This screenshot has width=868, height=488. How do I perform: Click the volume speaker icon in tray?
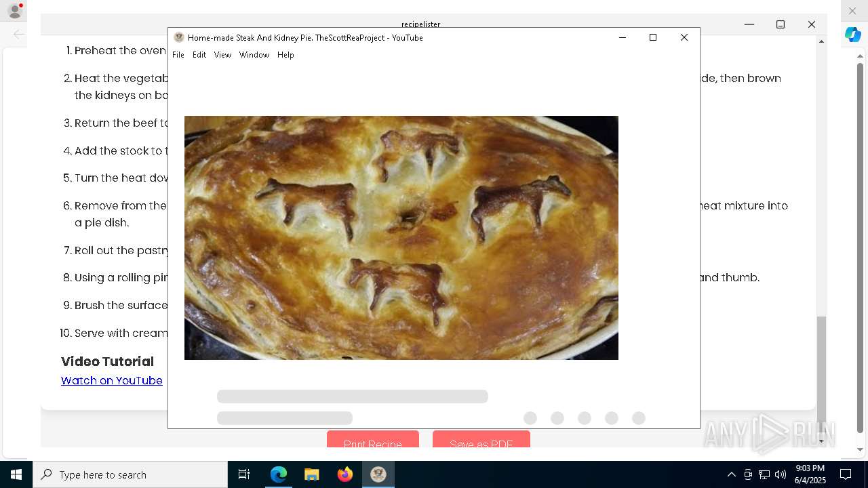tap(781, 474)
